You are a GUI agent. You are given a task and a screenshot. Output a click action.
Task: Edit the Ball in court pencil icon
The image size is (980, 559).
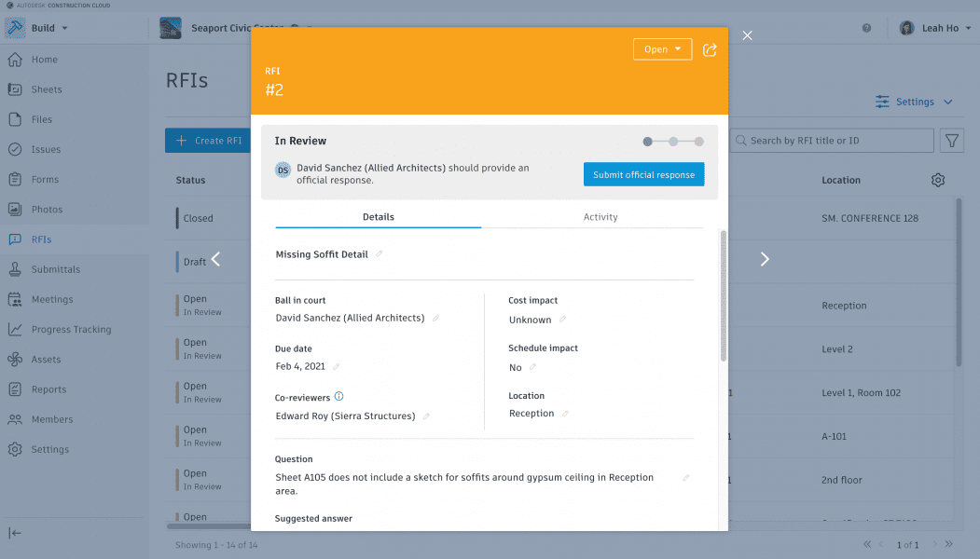coord(435,318)
